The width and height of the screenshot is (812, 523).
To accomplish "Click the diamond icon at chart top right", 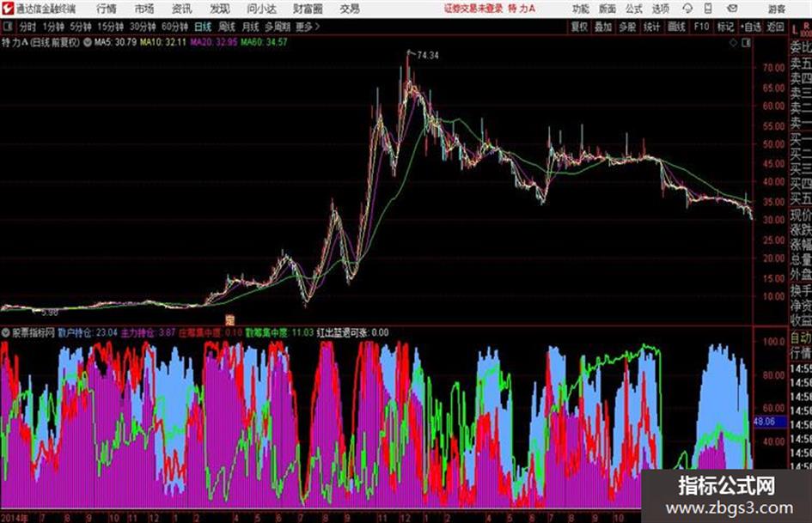I will pyautogui.click(x=733, y=43).
